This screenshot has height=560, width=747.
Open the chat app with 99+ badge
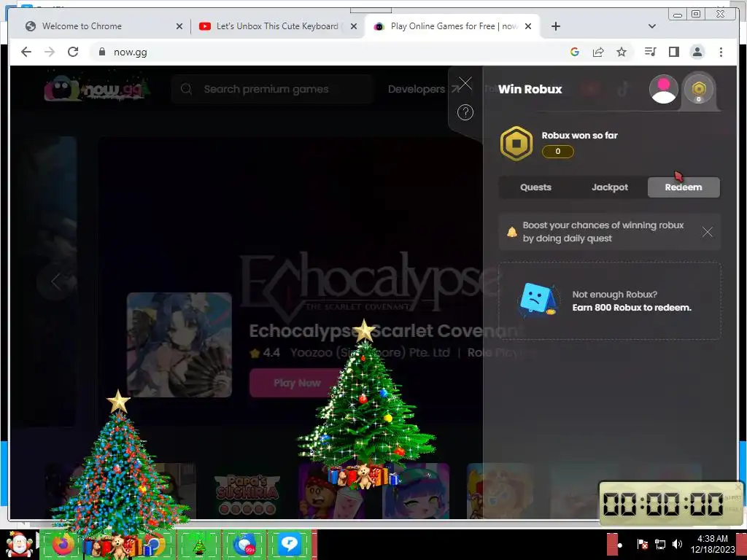244,544
